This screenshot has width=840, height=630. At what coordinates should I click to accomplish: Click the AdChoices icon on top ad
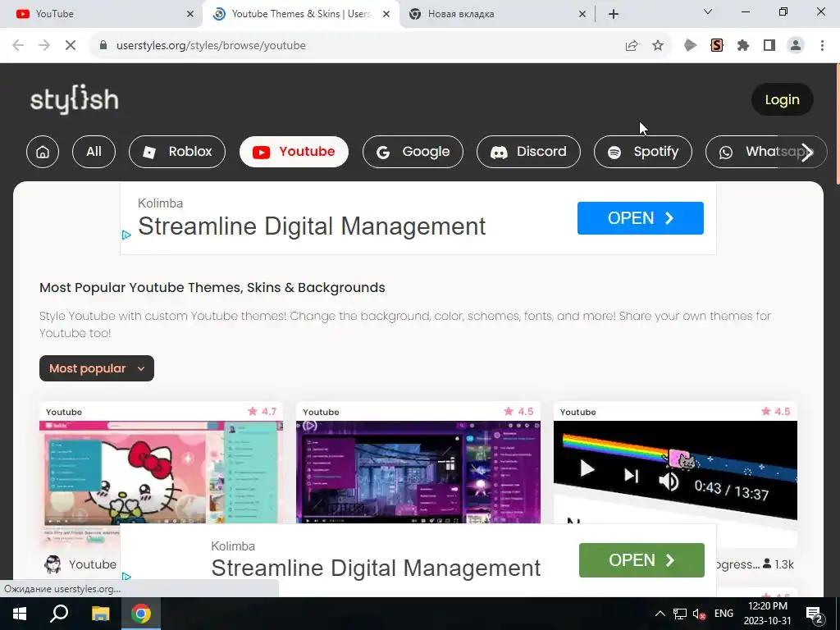126,235
